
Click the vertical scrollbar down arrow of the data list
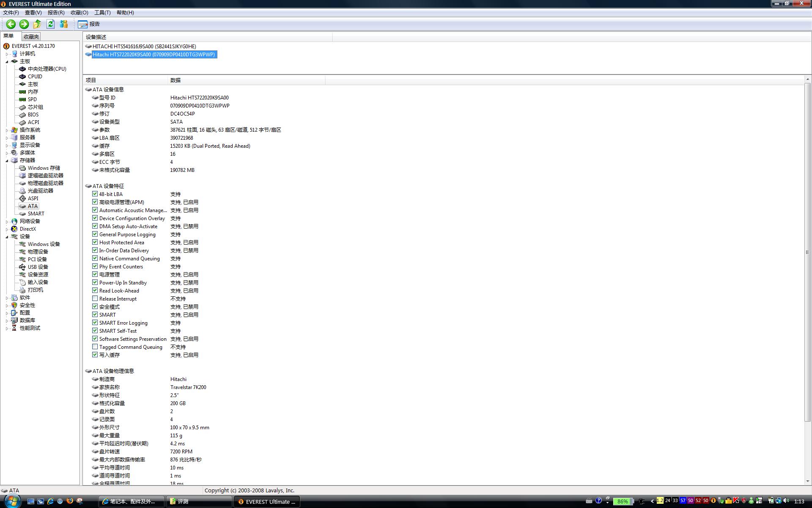point(808,481)
